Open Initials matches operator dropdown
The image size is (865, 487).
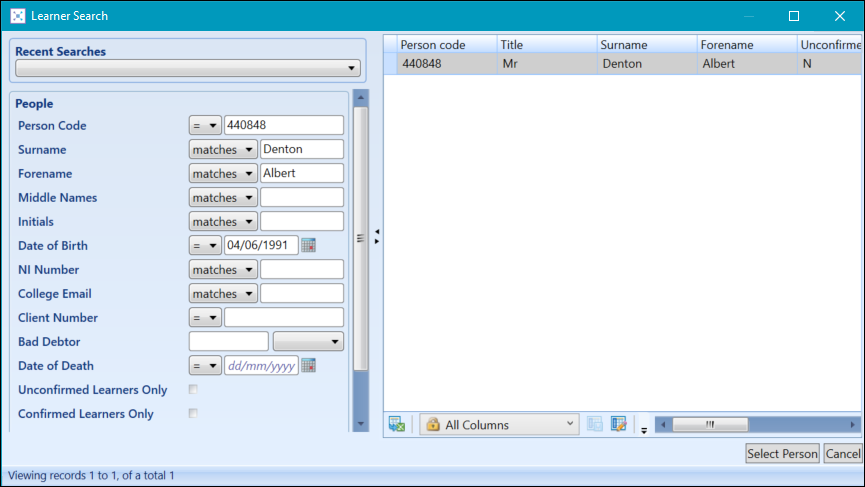coord(223,221)
